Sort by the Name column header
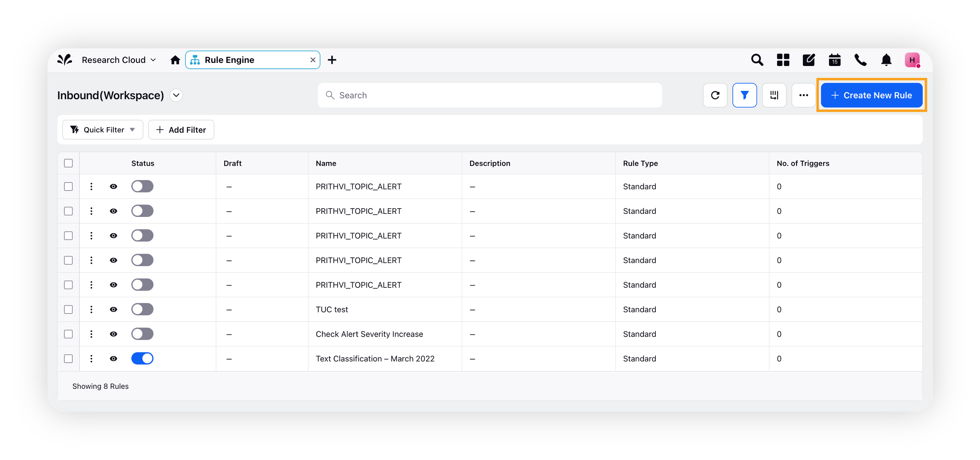The image size is (980, 460). click(x=326, y=163)
